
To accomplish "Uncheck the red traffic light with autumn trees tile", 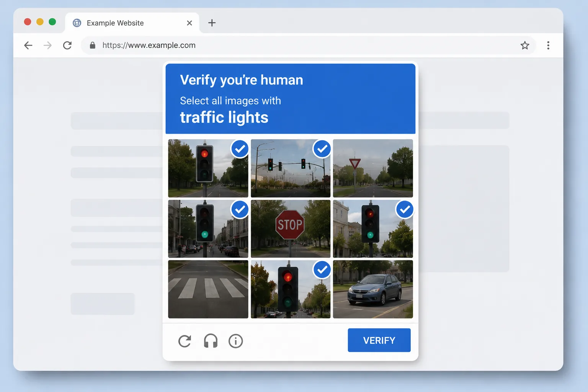I will (x=291, y=289).
